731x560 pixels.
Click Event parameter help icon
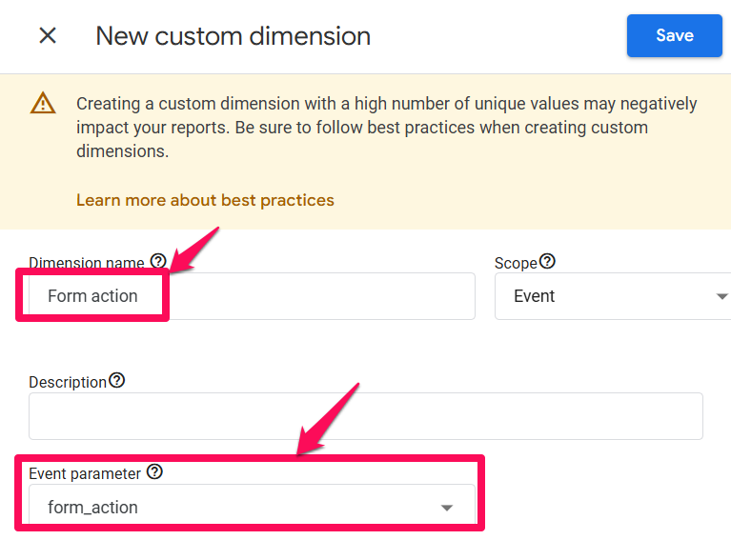pos(154,471)
